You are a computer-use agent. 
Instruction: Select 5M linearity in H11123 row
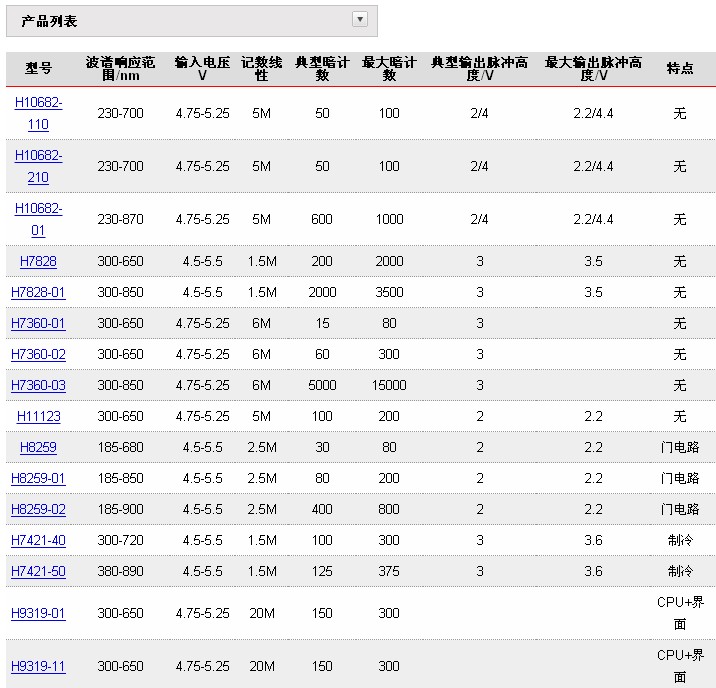(x=262, y=416)
